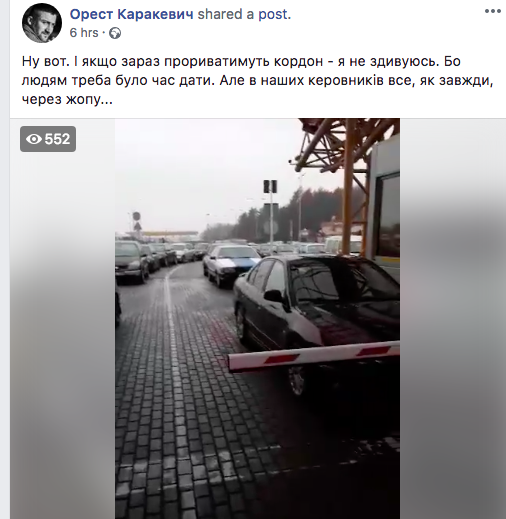Click the globe public-privacy icon
The image size is (506, 519).
(x=115, y=33)
